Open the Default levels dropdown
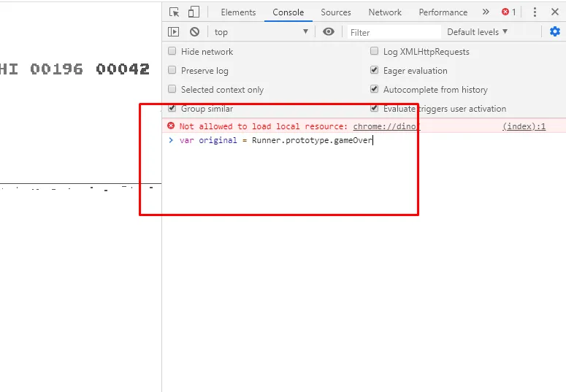The width and height of the screenshot is (566, 392). tap(477, 32)
